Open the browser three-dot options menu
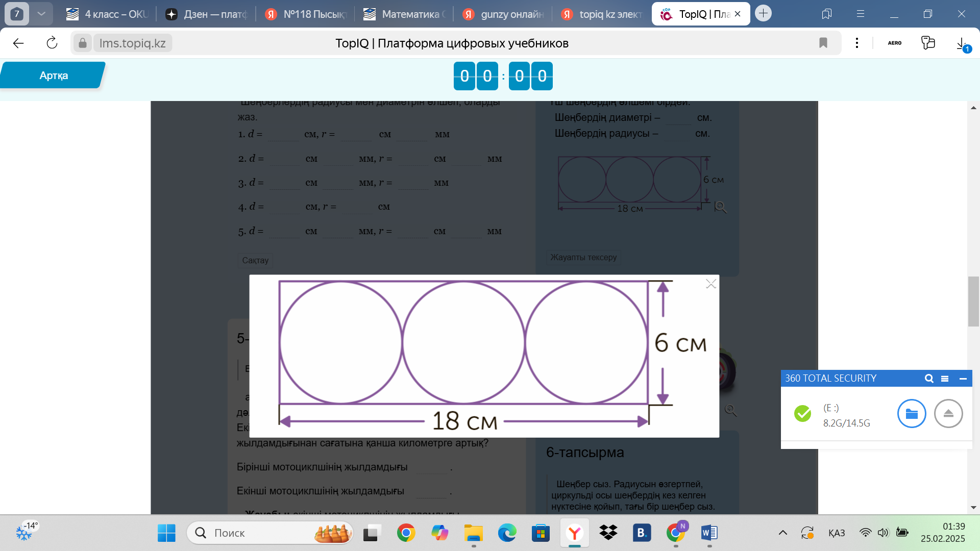The height and width of the screenshot is (551, 980). [857, 43]
